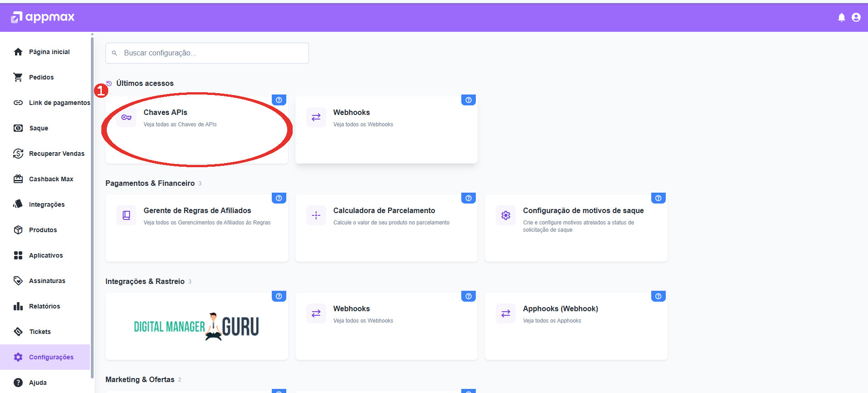Open Pedidos in the sidebar
Viewport: 868px width, 393px height.
(x=45, y=77)
